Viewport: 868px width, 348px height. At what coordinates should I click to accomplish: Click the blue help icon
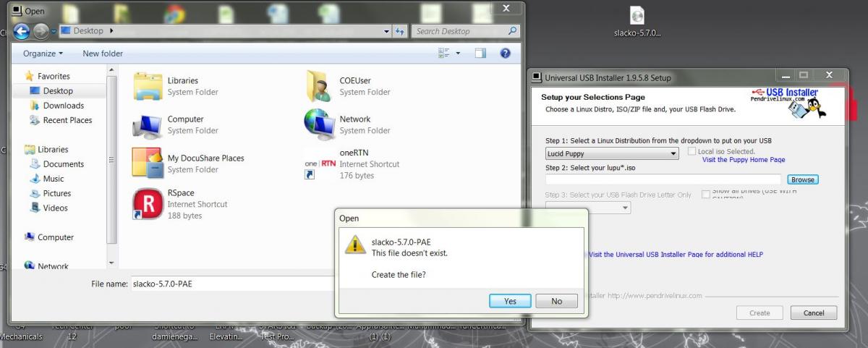506,54
